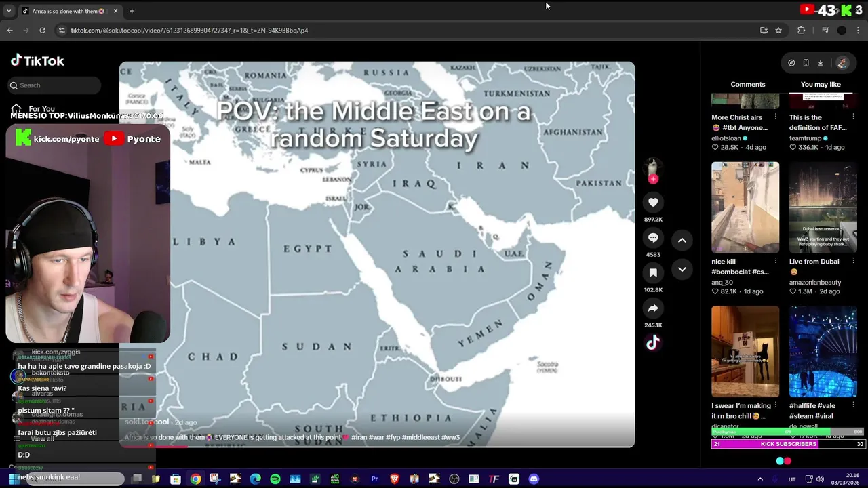The height and width of the screenshot is (488, 868).
Task: Click the 245.1K shares count
Action: (x=653, y=325)
